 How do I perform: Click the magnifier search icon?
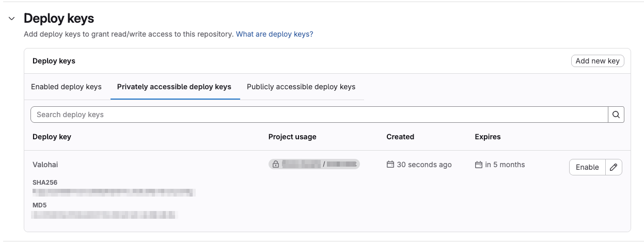(616, 115)
